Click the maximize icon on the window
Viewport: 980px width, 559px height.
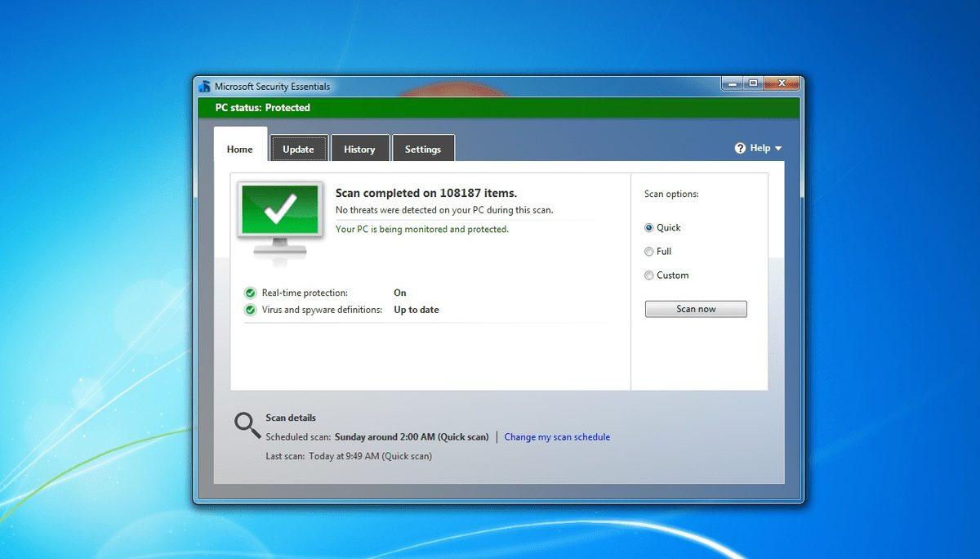(752, 83)
